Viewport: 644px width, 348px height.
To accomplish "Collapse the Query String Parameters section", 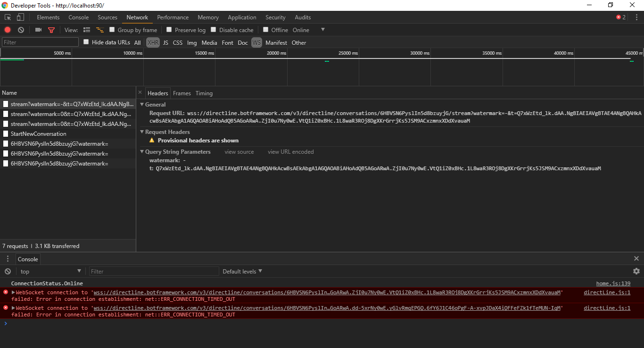I will point(141,151).
